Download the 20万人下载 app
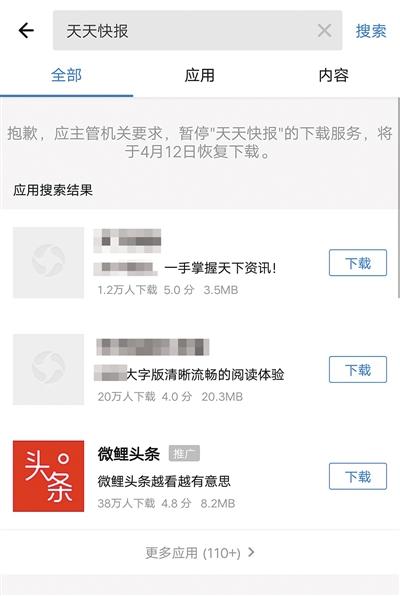Viewport: 400px width, 596px height. 358,369
